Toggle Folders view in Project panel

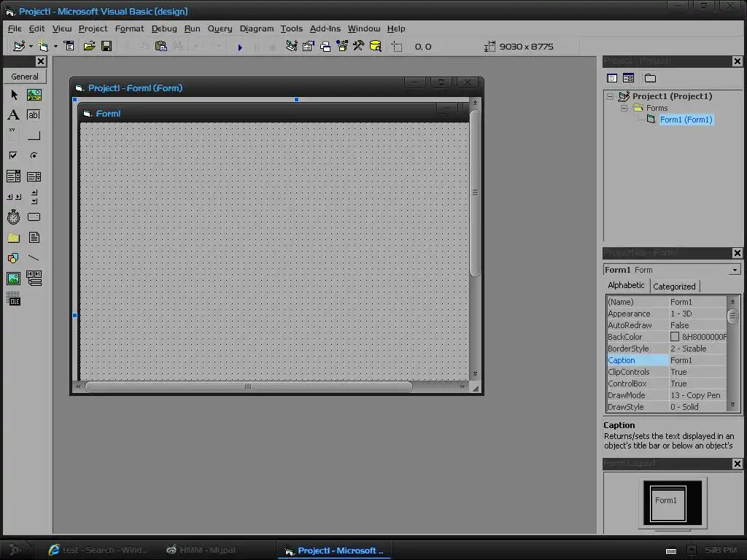click(650, 78)
